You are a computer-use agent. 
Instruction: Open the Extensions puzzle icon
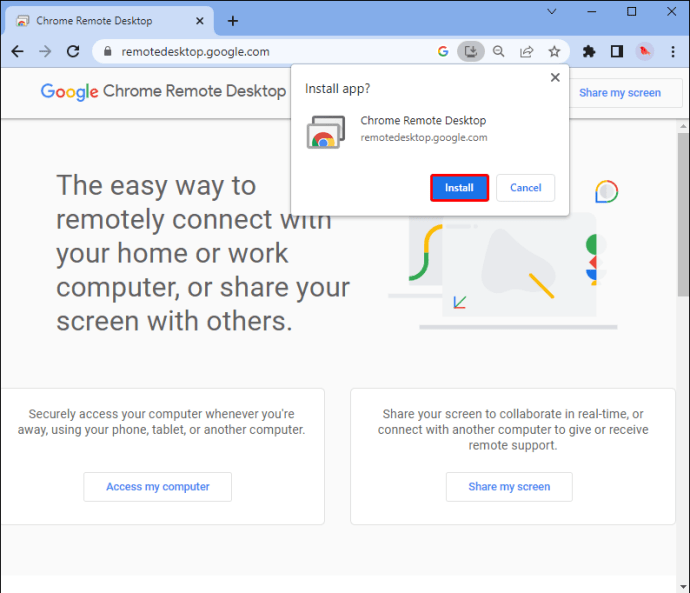tap(589, 51)
